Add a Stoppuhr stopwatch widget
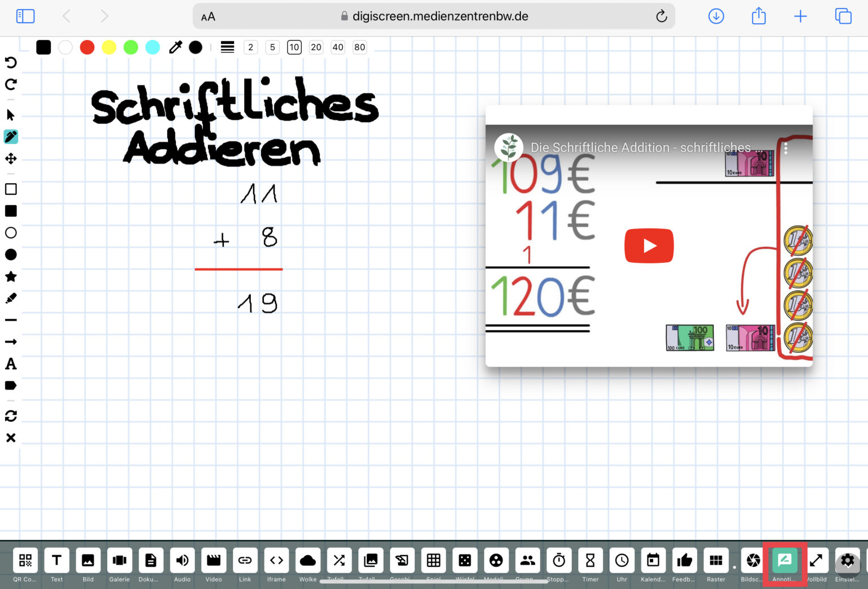Screen dimensions: 868x589 558,561
